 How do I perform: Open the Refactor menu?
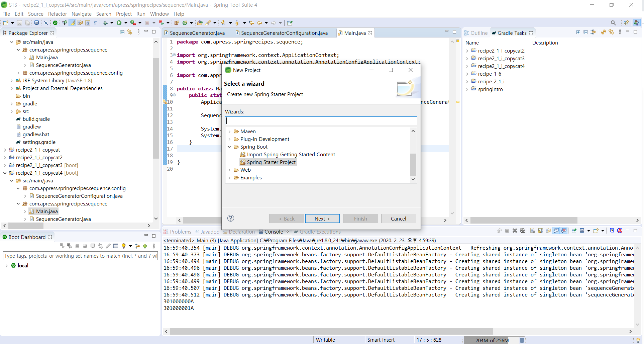click(58, 14)
